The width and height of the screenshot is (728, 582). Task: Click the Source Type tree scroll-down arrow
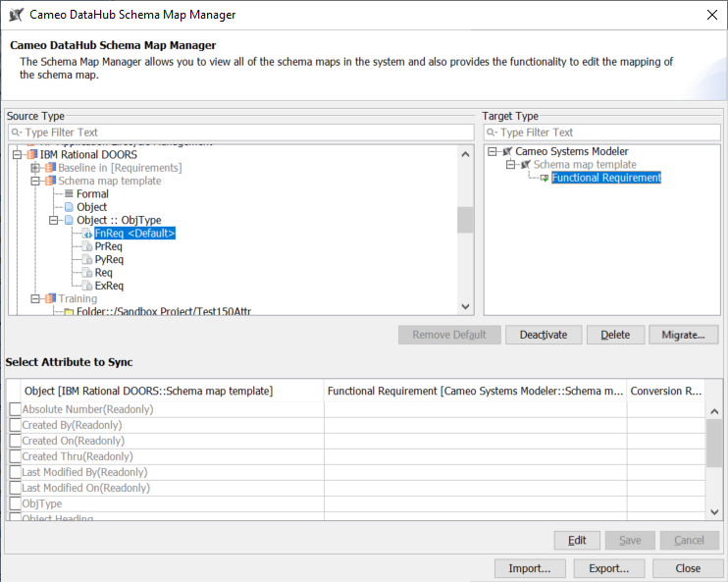[465, 306]
